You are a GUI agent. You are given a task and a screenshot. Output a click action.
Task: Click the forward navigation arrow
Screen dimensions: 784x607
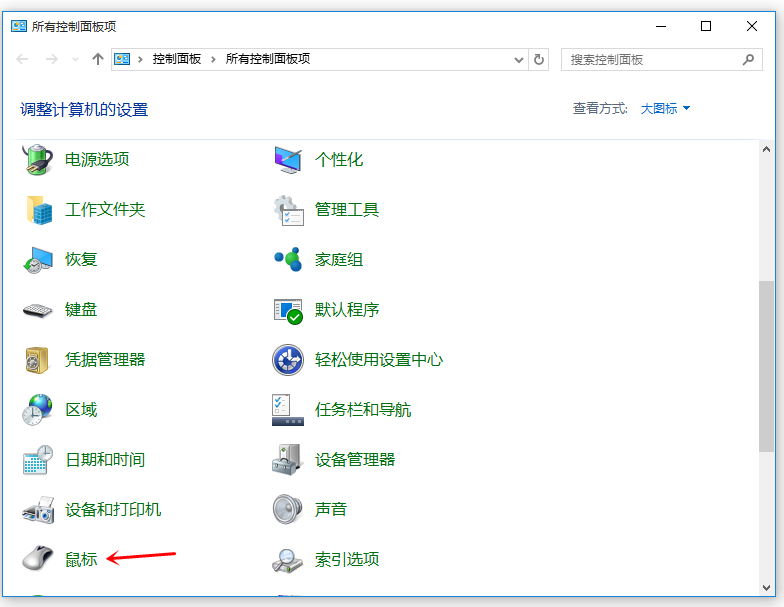pyautogui.click(x=52, y=59)
